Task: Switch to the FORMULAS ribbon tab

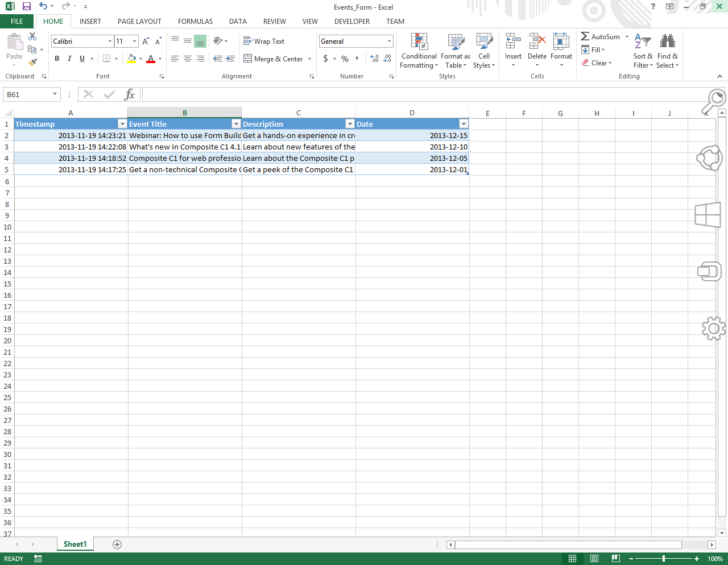Action: [195, 22]
